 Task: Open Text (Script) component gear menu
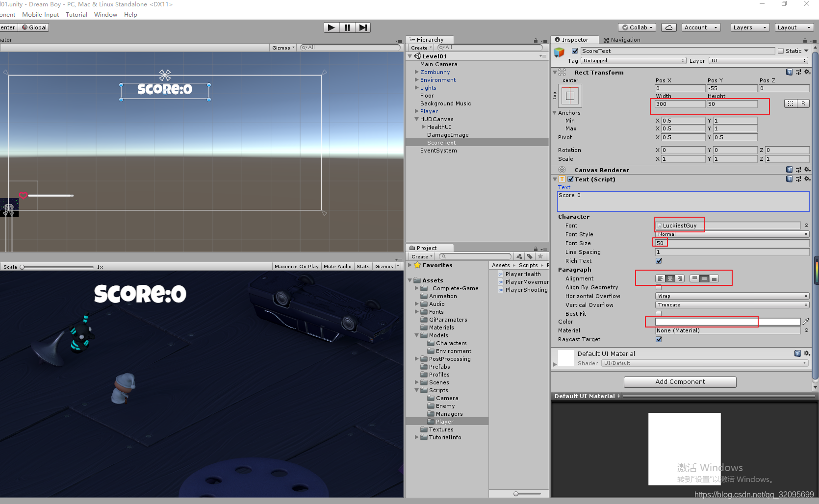(x=807, y=179)
